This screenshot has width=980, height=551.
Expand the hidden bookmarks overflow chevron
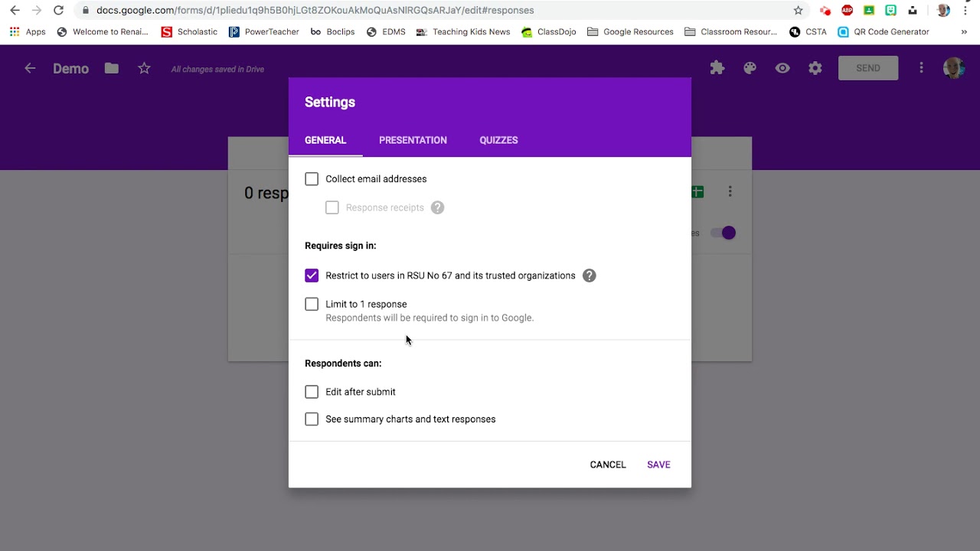coord(963,32)
